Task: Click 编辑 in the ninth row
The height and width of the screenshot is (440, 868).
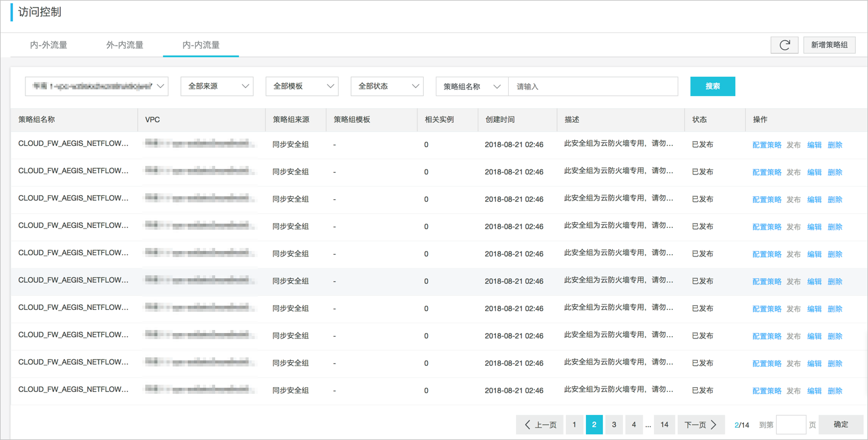Action: (x=815, y=364)
